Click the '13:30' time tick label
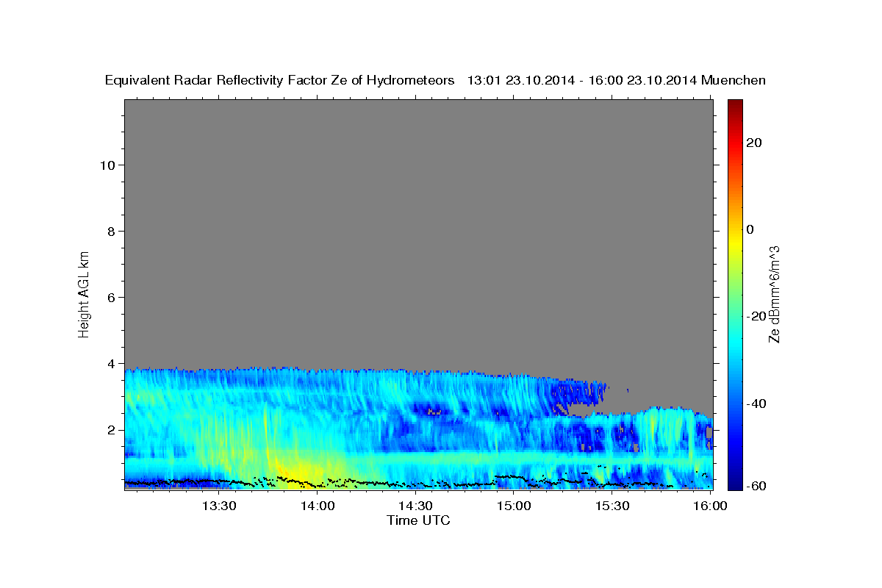The width and height of the screenshot is (882, 588). [219, 506]
